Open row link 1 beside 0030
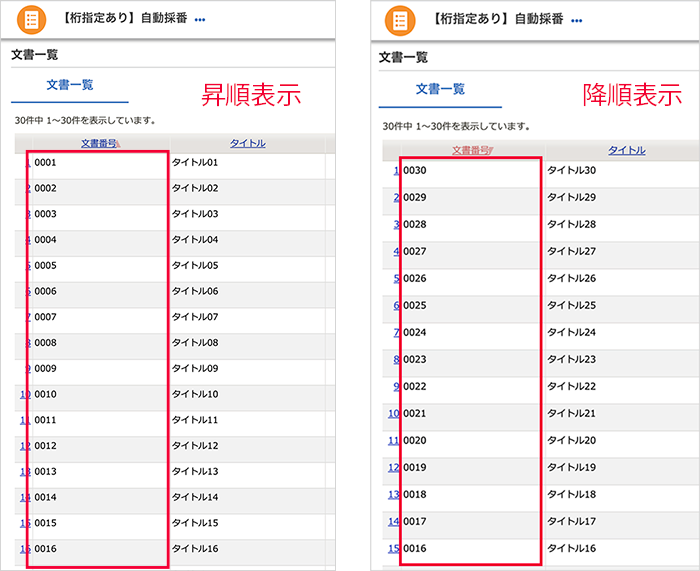Image resolution: width=700 pixels, height=571 pixels. 396,170
